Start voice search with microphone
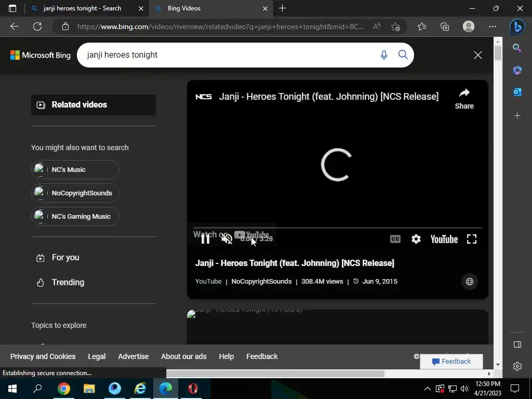The height and width of the screenshot is (399, 532). [384, 55]
